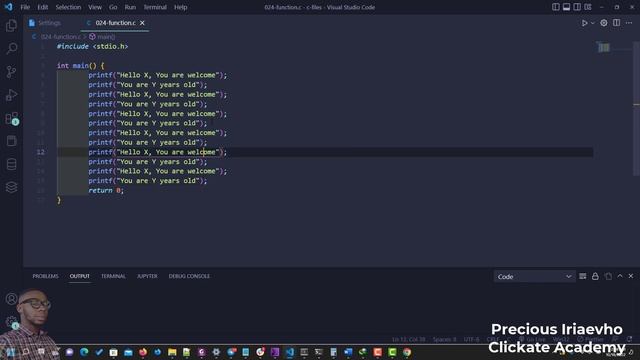Toggle primary side bar layout button

556,7
